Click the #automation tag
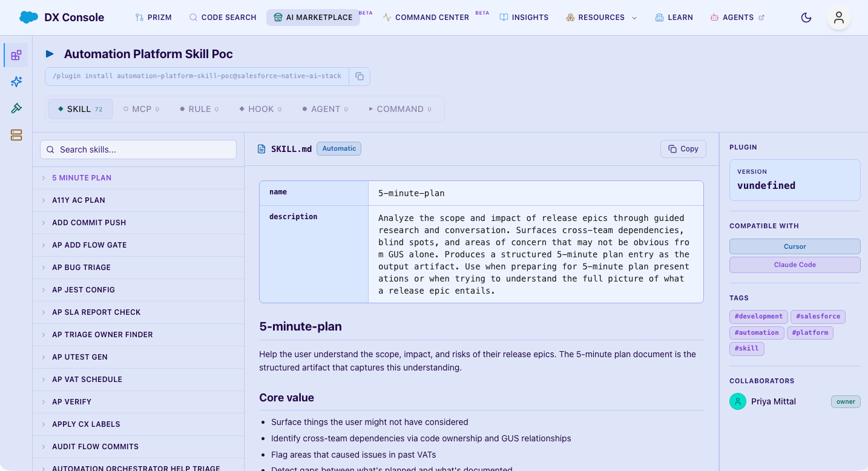868x471 pixels. point(757,332)
